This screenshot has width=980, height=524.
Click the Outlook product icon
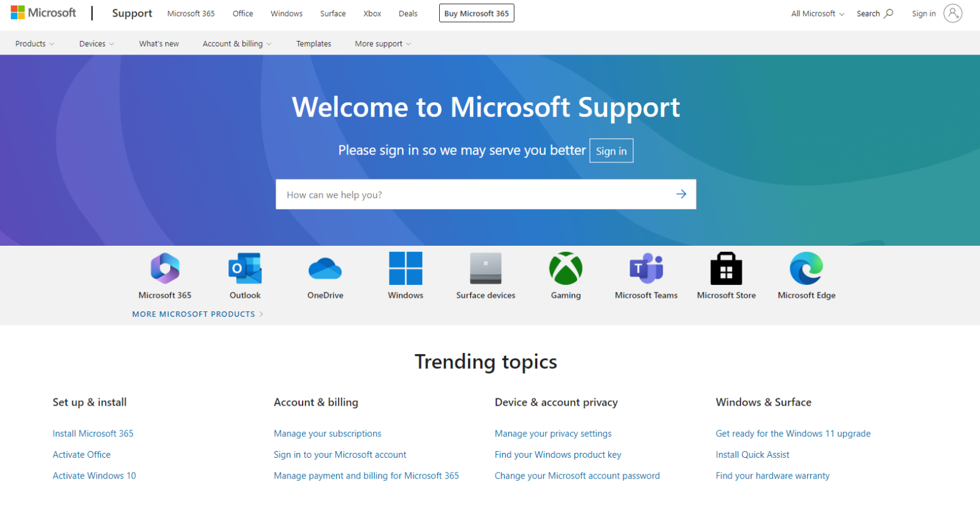click(245, 268)
